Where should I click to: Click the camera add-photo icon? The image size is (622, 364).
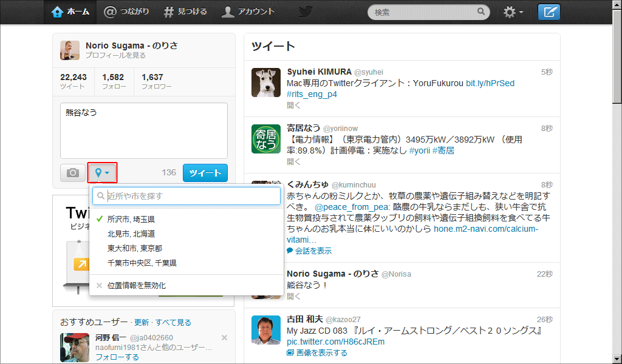coord(73,173)
